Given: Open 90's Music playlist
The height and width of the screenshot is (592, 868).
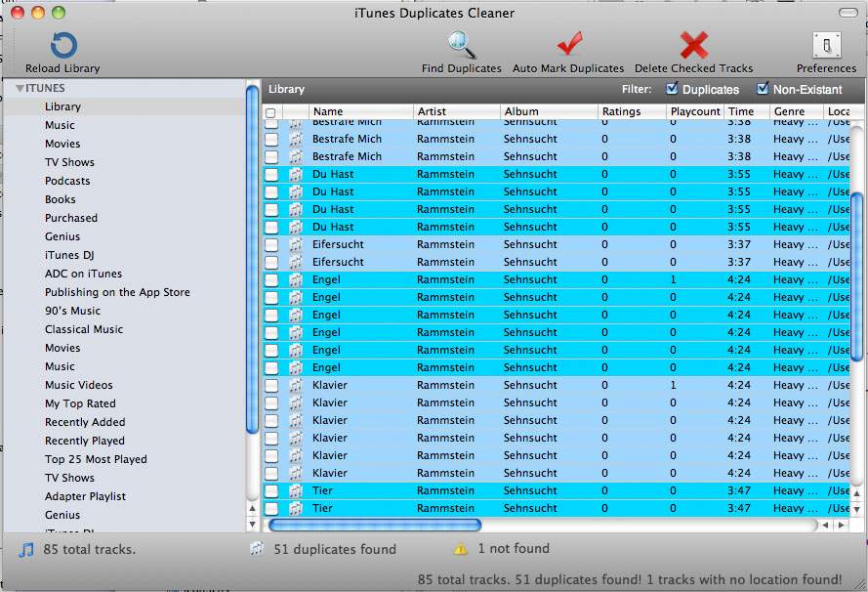Looking at the screenshot, I should [x=72, y=311].
